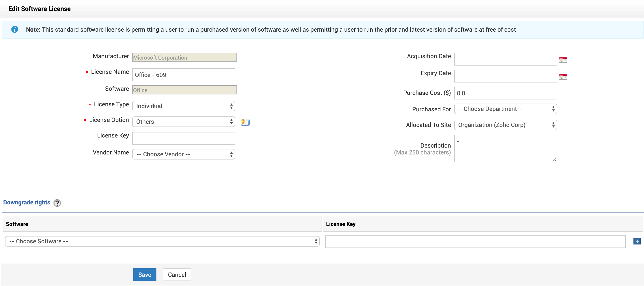Click into the Description text area
Image resolution: width=644 pixels, height=286 pixels.
click(x=505, y=148)
